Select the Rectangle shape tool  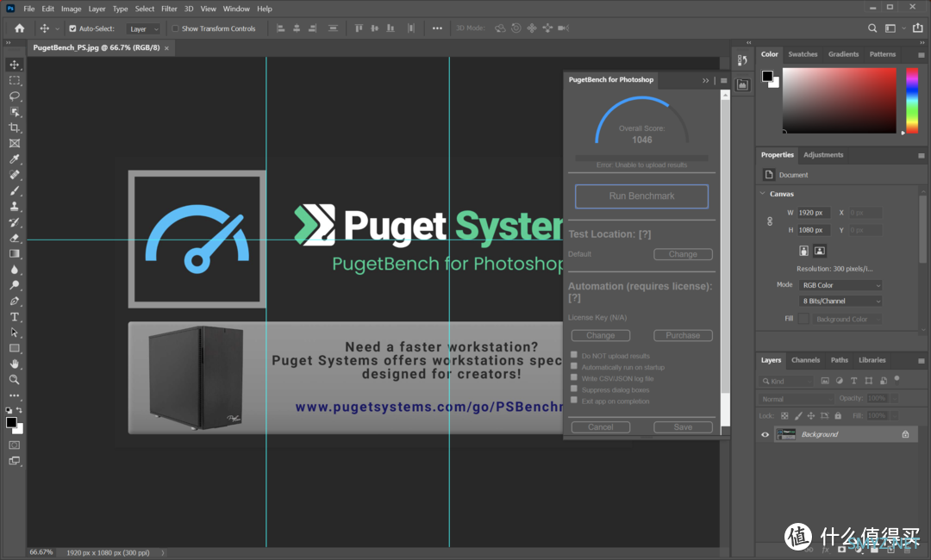point(15,348)
